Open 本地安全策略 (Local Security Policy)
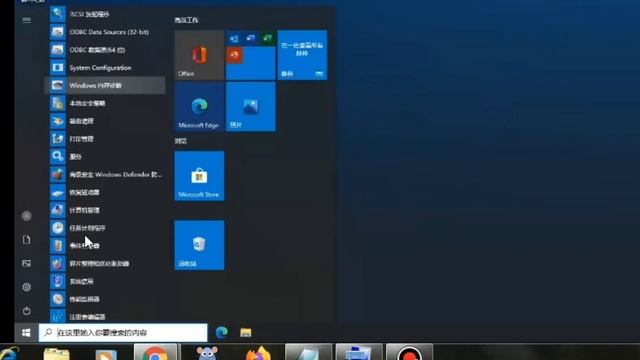The height and width of the screenshot is (360, 640). [x=105, y=103]
